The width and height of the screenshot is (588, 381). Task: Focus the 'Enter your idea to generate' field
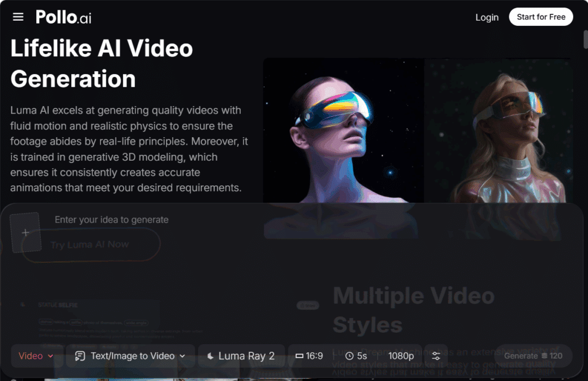coord(112,220)
